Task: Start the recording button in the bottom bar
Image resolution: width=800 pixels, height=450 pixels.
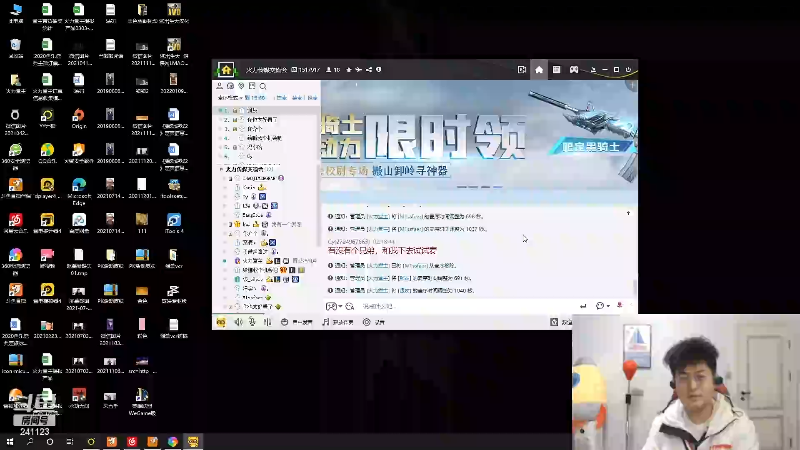Action: click(374, 322)
